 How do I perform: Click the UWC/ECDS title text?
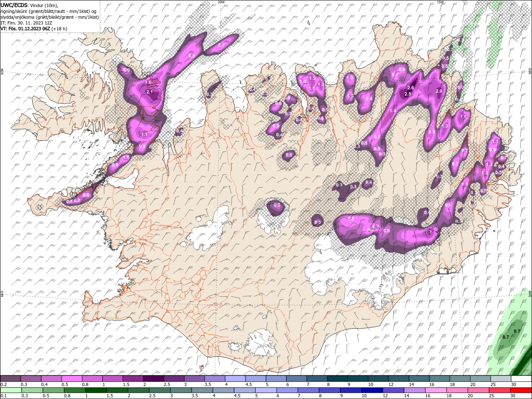tap(15, 5)
